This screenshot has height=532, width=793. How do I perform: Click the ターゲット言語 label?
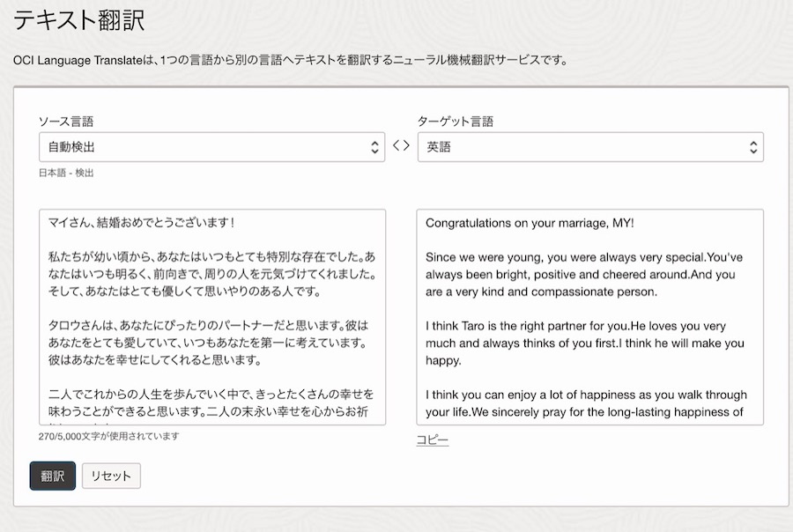point(456,122)
